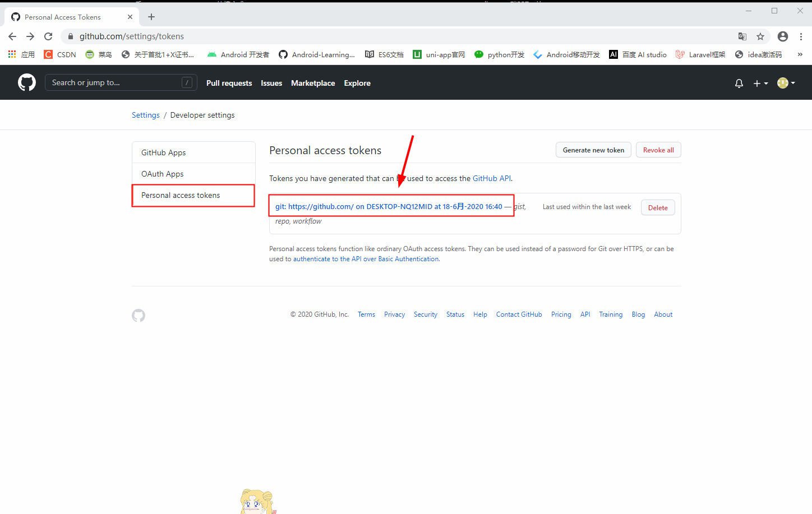
Task: Open Contact GitHub footer link
Action: coord(519,314)
